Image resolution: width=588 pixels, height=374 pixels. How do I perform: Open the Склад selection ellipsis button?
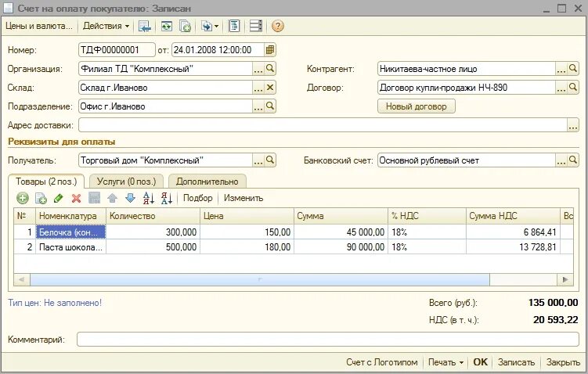point(258,88)
